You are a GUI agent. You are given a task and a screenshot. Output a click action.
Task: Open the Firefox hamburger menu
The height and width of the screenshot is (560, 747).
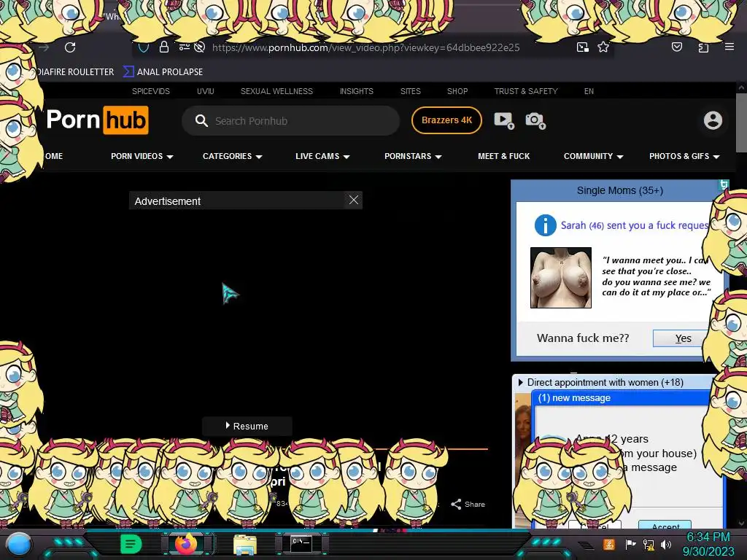point(729,47)
